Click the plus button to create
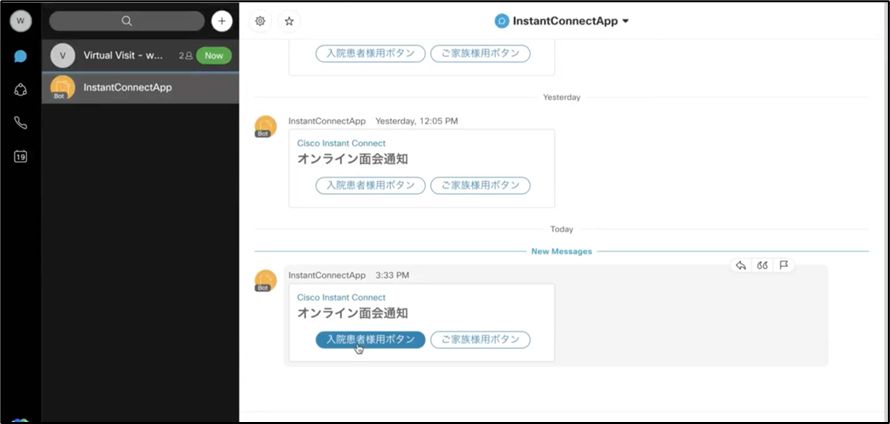This screenshot has width=890, height=424. [222, 21]
